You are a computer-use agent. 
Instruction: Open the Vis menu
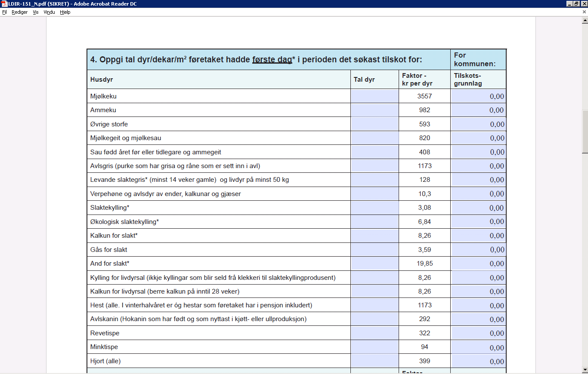pos(36,12)
